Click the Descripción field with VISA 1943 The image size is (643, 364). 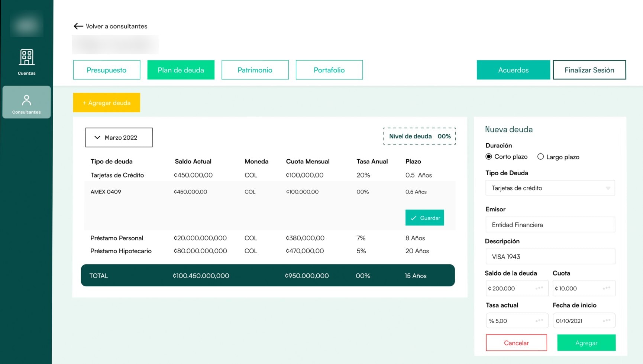coord(550,257)
